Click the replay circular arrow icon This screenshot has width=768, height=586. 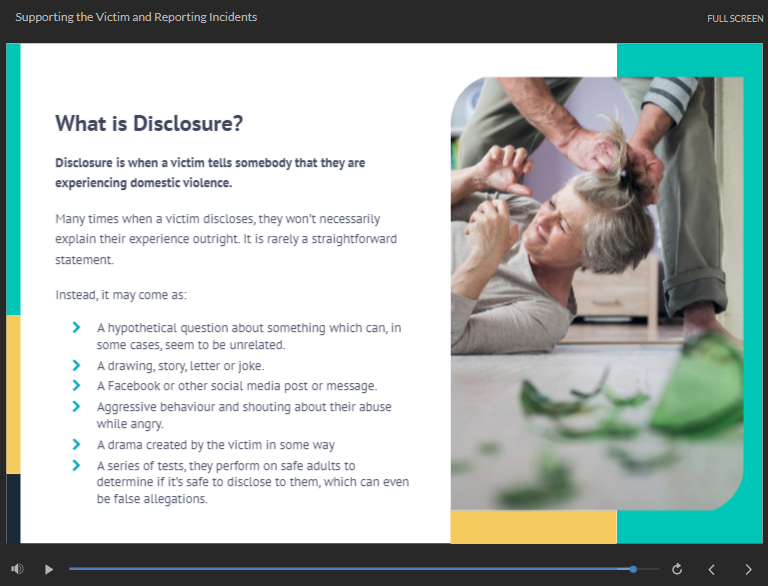click(677, 569)
